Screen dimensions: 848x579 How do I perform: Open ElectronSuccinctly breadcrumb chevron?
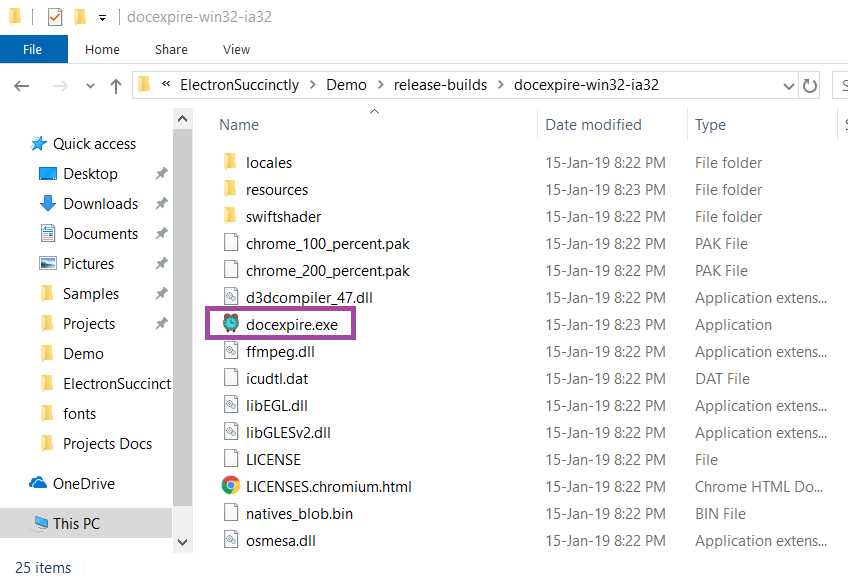click(x=311, y=85)
